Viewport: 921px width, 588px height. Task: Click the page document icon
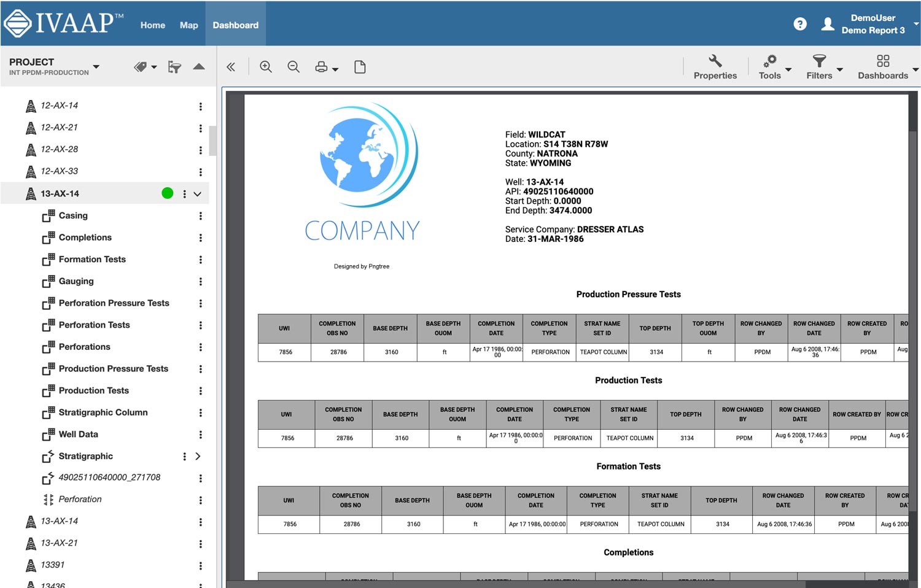point(360,67)
